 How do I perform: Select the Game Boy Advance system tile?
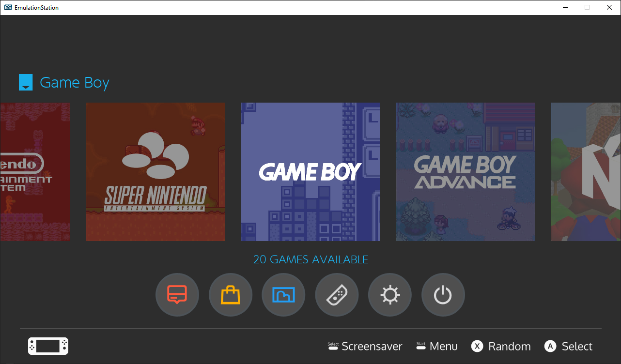pos(466,172)
